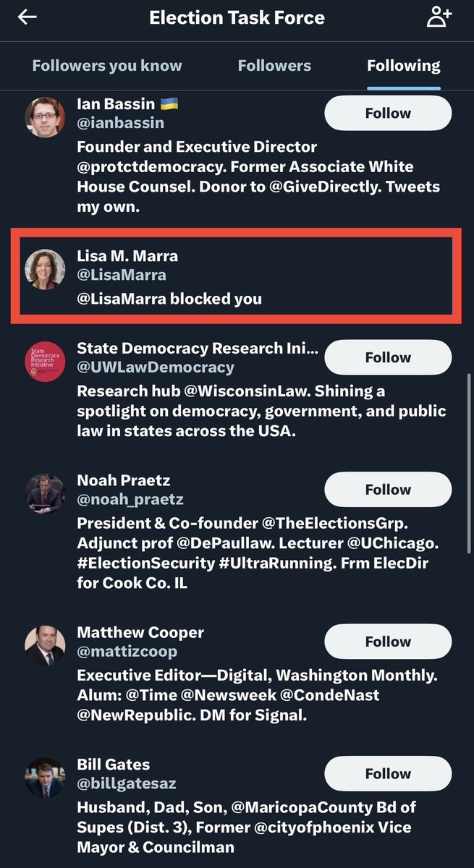The width and height of the screenshot is (474, 868).
Task: Open Ian Bassin's profile picture
Action: (x=45, y=116)
